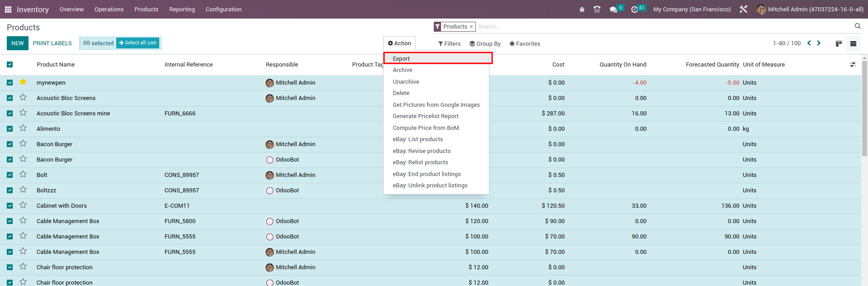Open the Favorites dropdown
This screenshot has width=868, height=286.
coord(525,44)
